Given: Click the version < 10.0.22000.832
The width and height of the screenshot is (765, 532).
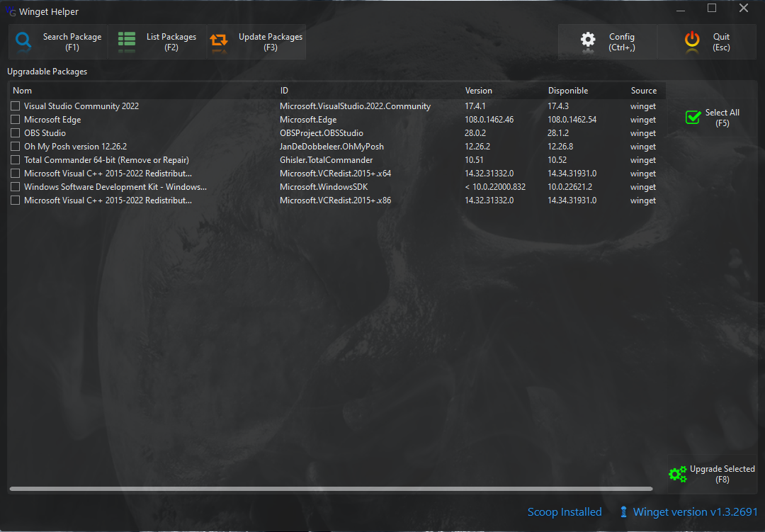Looking at the screenshot, I should [x=495, y=187].
